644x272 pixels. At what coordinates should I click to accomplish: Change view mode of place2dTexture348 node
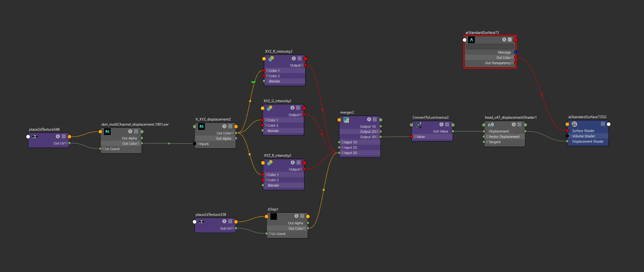[64, 137]
